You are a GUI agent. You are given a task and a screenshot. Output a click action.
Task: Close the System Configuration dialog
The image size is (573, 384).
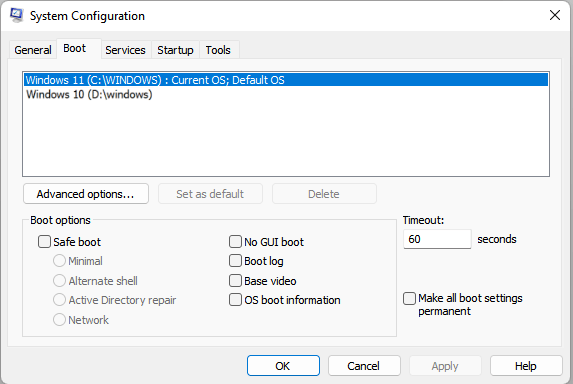pyautogui.click(x=555, y=15)
